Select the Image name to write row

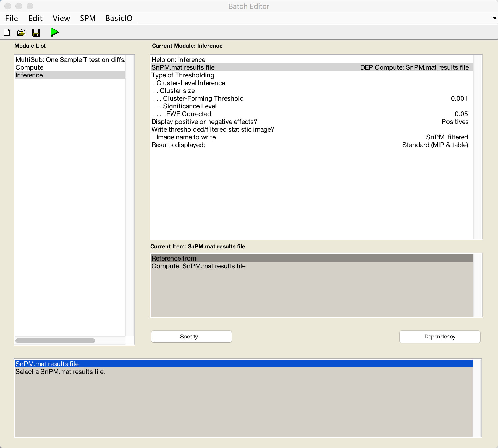coord(312,137)
